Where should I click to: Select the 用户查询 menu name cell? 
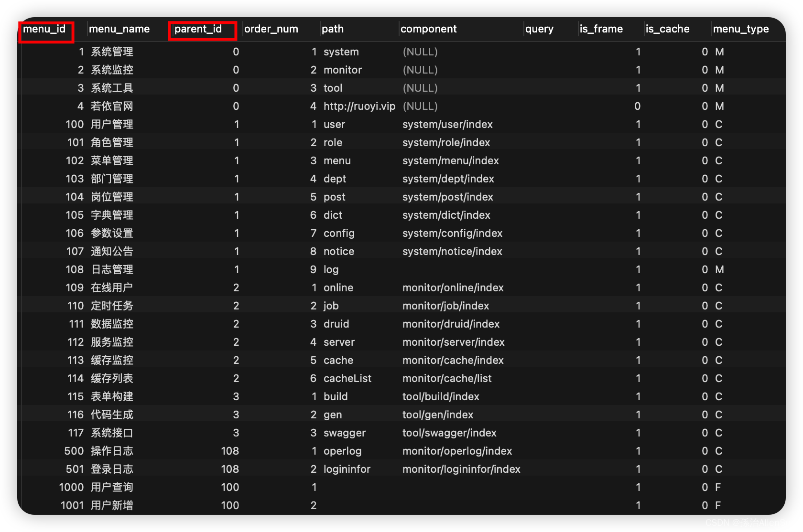tap(112, 487)
